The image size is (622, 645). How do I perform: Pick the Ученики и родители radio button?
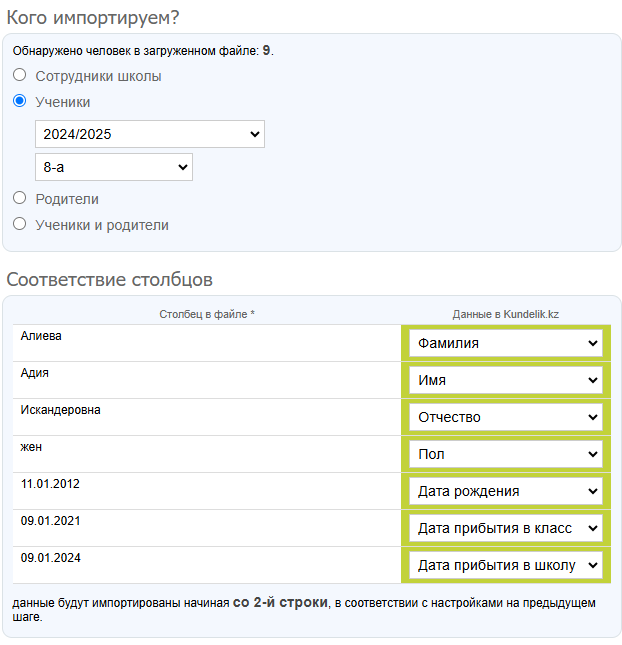pos(20,224)
